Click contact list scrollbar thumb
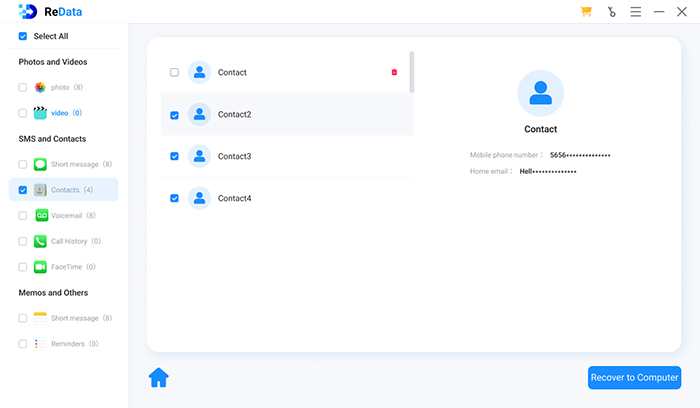The width and height of the screenshot is (700, 408). tap(412, 72)
